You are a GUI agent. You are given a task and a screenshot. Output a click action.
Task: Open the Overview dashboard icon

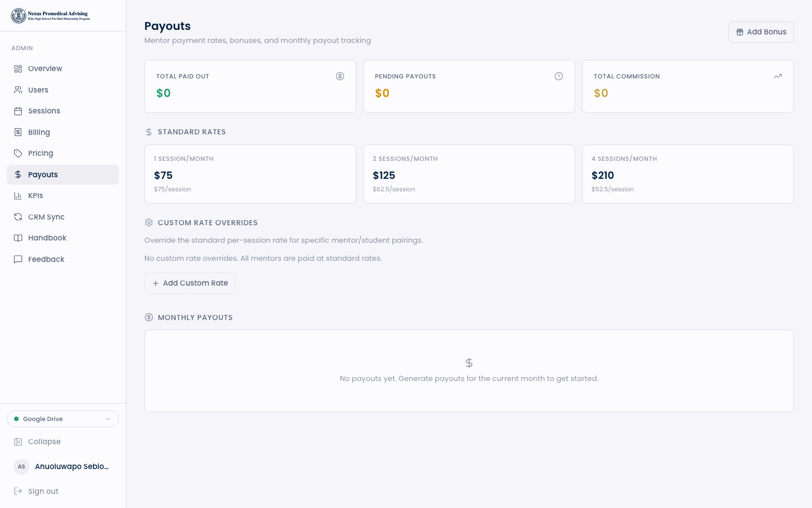(x=18, y=69)
